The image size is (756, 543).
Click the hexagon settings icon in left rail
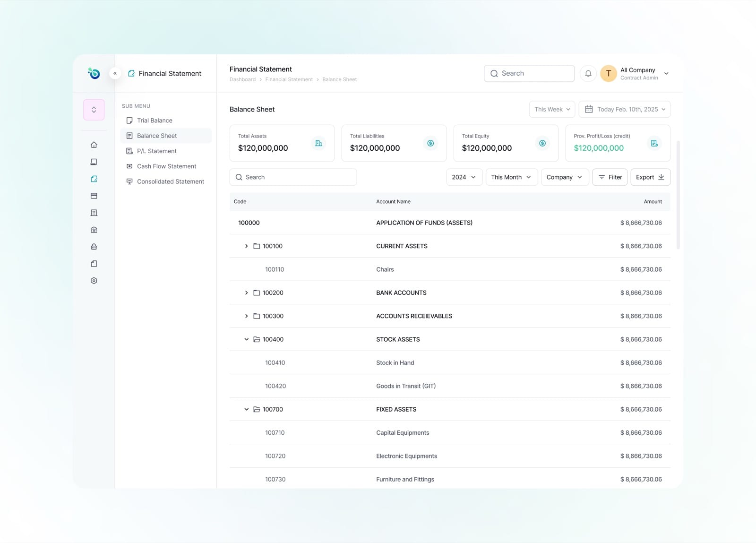point(94,281)
